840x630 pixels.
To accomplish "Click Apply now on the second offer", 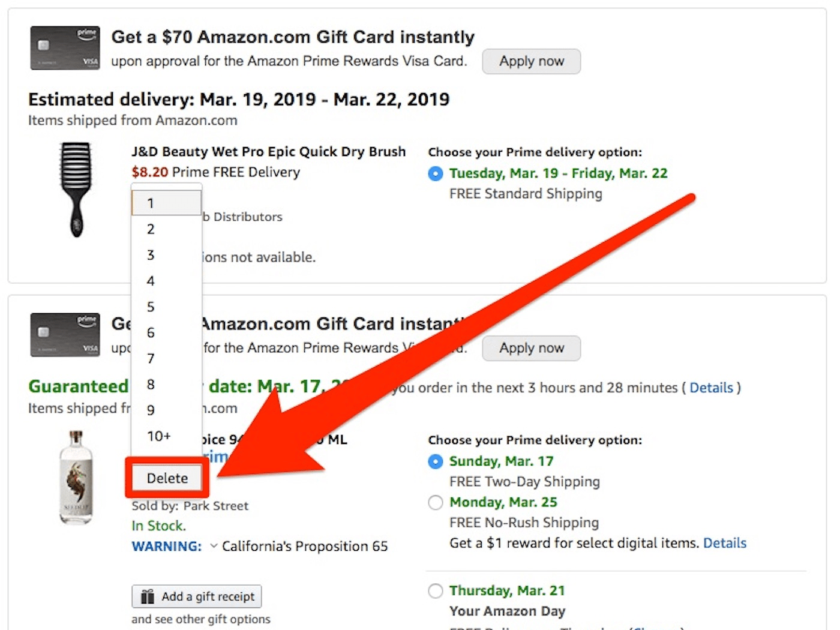I will coord(531,348).
